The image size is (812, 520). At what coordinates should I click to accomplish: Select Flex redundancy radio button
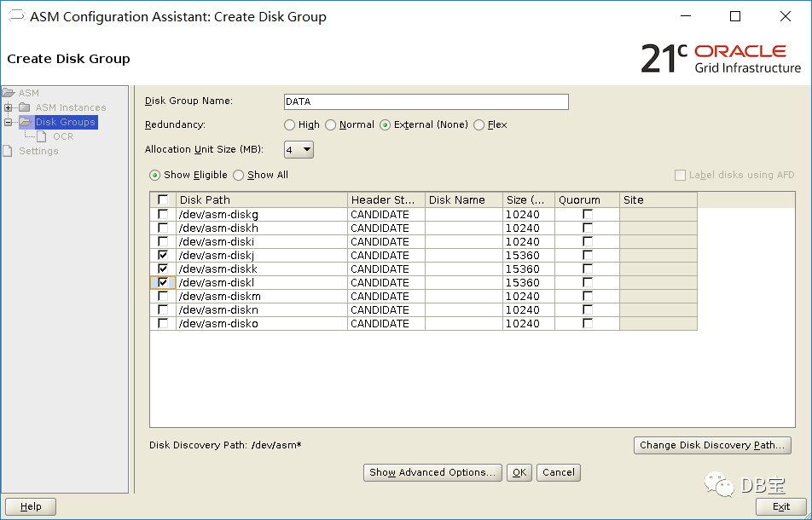point(478,124)
